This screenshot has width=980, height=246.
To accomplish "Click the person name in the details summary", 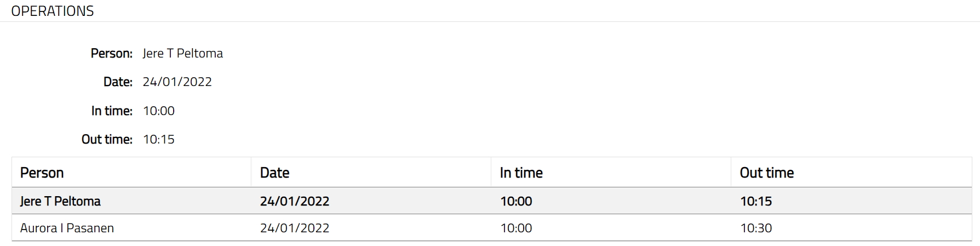I will pyautogui.click(x=183, y=54).
